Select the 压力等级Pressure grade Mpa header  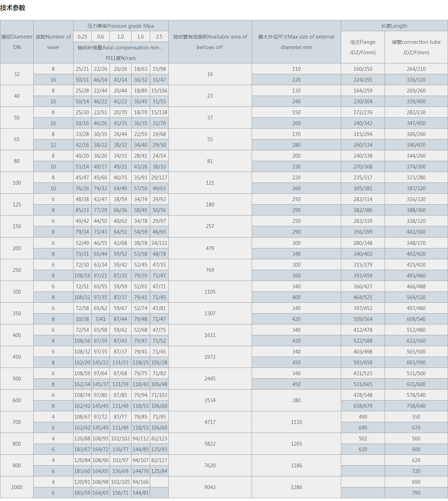pos(121,26)
